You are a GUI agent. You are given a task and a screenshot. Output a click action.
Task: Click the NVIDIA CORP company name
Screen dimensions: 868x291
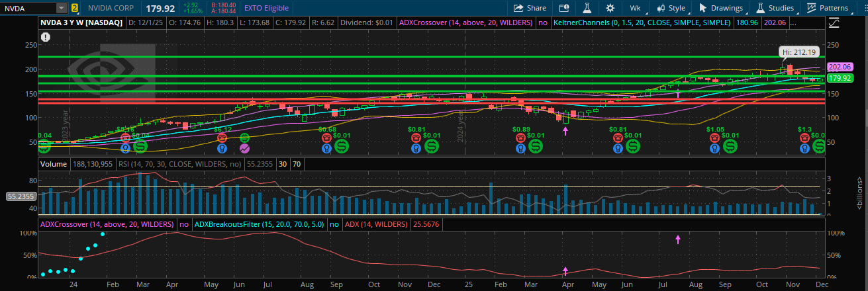[x=111, y=8]
